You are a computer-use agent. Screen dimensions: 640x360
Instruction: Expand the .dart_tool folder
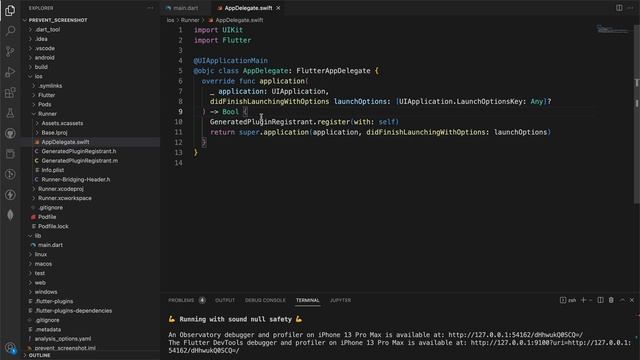point(47,29)
